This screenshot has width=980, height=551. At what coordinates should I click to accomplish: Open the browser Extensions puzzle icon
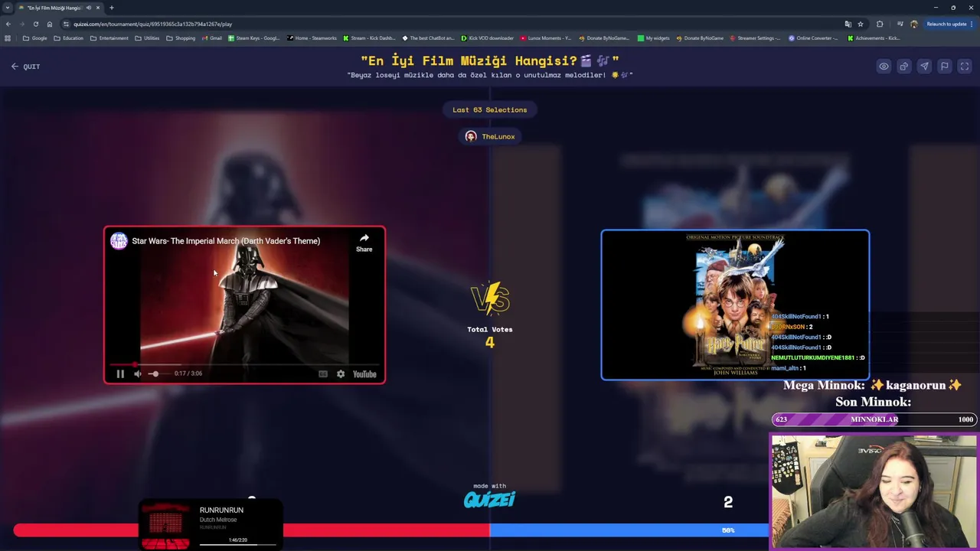[x=880, y=24]
